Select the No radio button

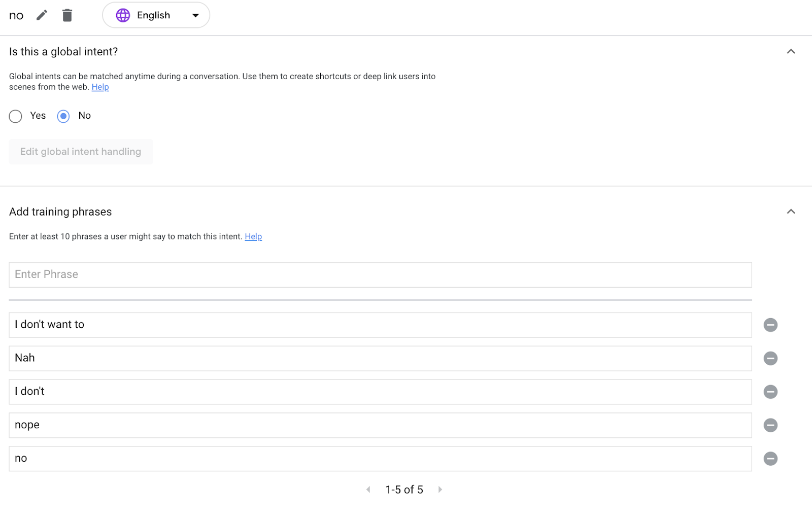tap(63, 116)
